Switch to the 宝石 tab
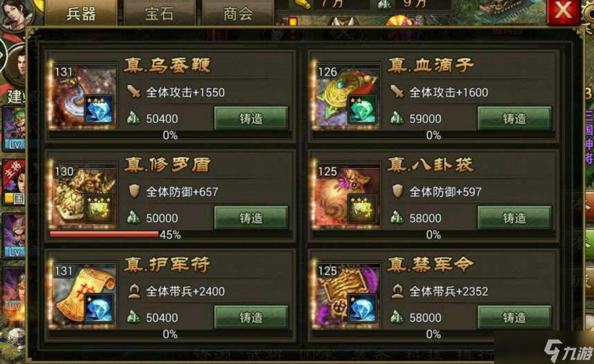This screenshot has width=594, height=364. [x=159, y=13]
